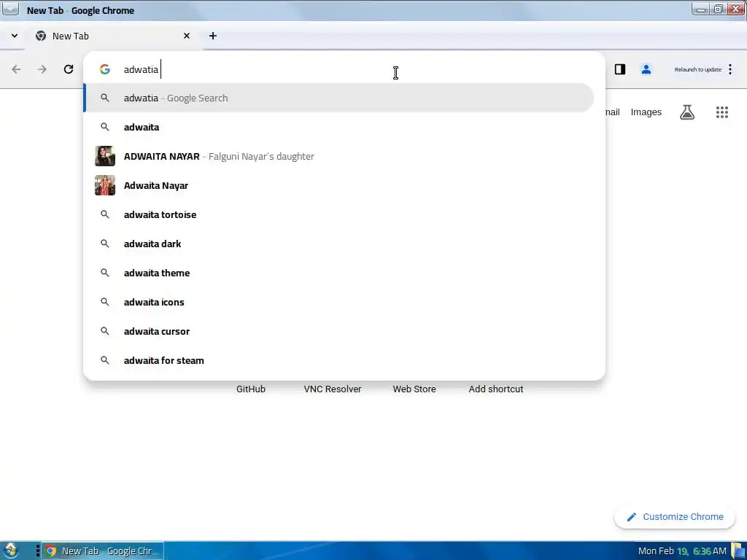Reload the current page

69,69
